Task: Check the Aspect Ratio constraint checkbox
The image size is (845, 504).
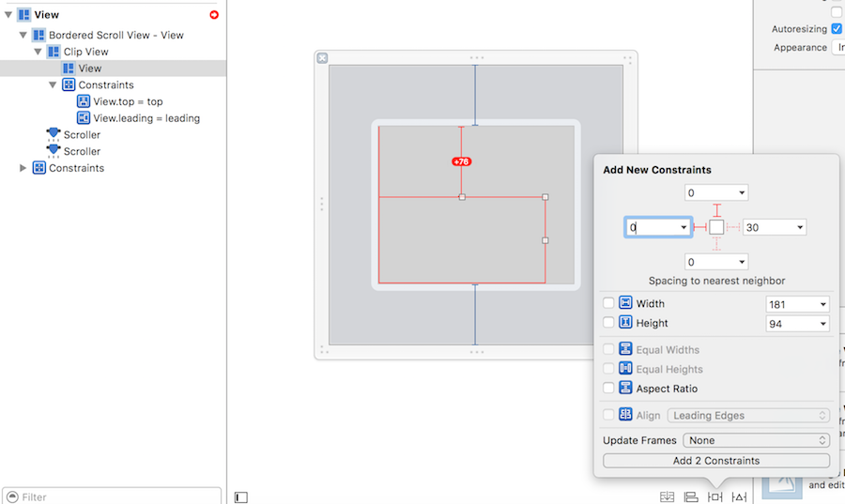Action: [608, 388]
